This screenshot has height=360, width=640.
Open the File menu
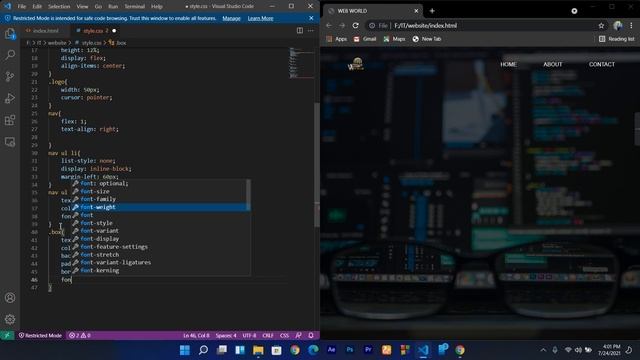(22, 6)
